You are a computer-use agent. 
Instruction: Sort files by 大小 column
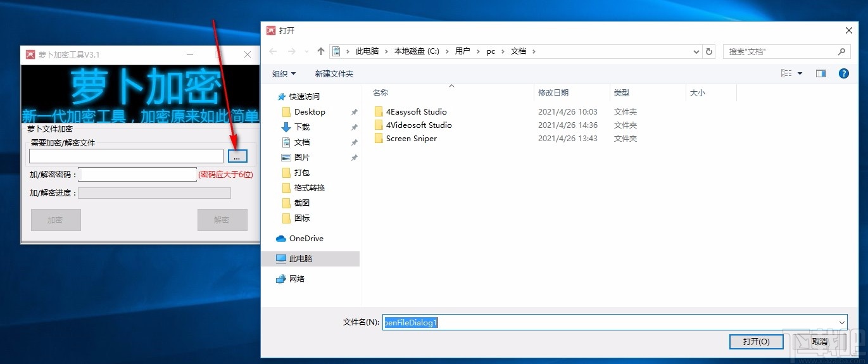pos(711,92)
